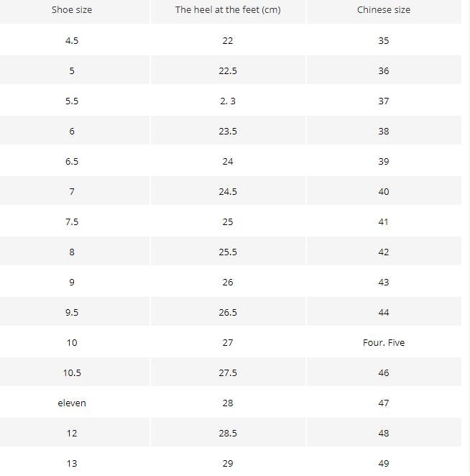Click the 'Chinese size' column header

coord(384,10)
